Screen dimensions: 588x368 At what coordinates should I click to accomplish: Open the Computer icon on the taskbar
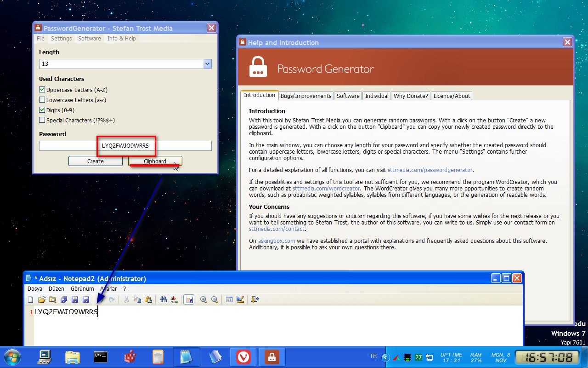(x=45, y=357)
